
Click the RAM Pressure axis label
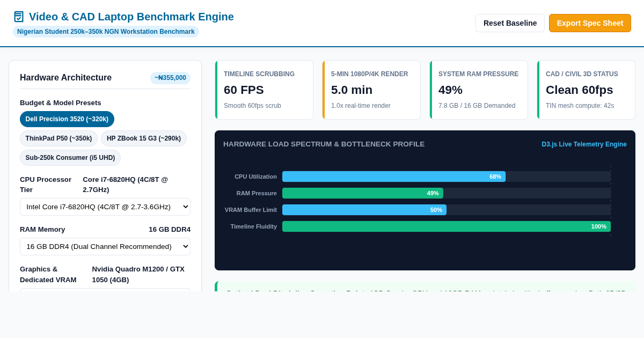[257, 193]
